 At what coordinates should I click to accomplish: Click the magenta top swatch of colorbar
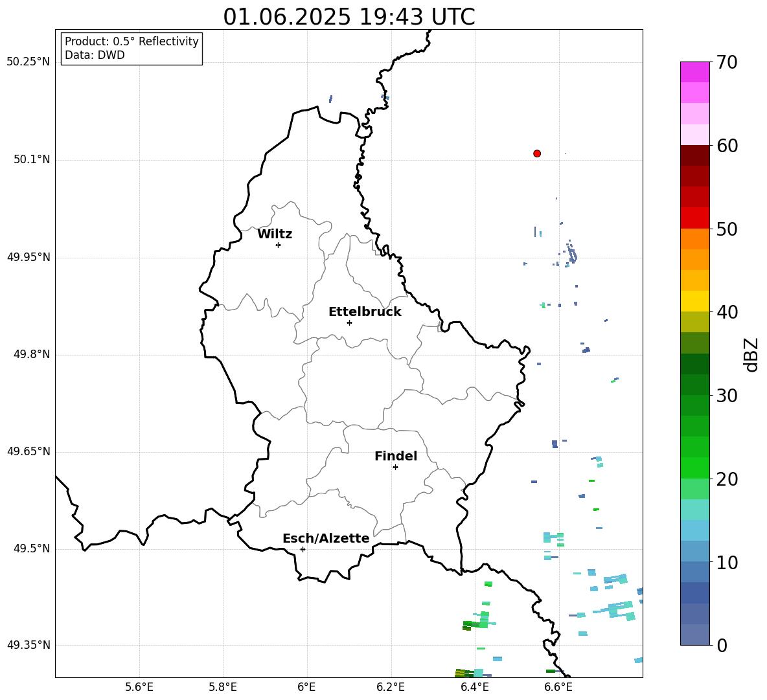point(694,72)
